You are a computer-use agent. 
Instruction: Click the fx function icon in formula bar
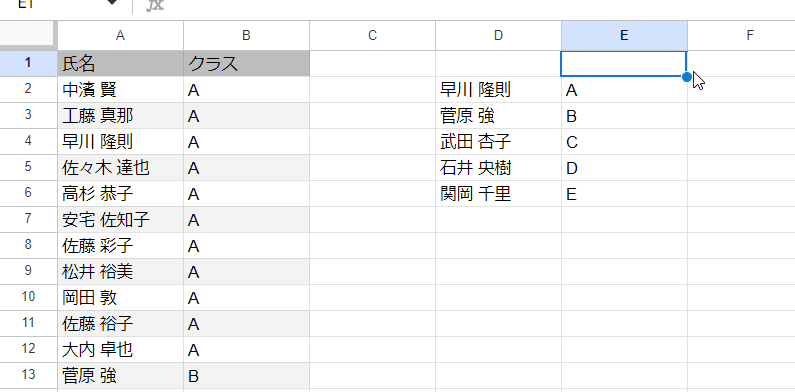[x=155, y=5]
